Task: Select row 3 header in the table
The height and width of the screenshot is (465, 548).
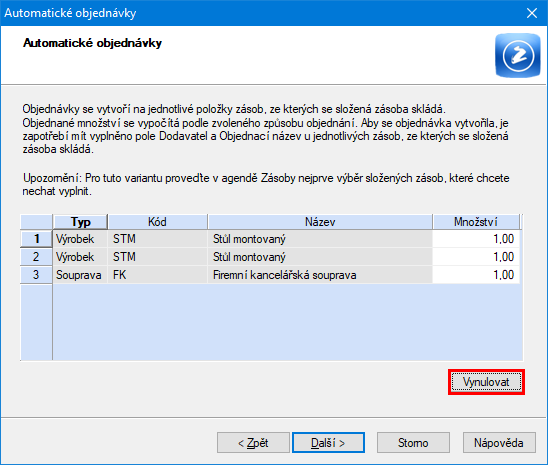Action: pos(36,275)
